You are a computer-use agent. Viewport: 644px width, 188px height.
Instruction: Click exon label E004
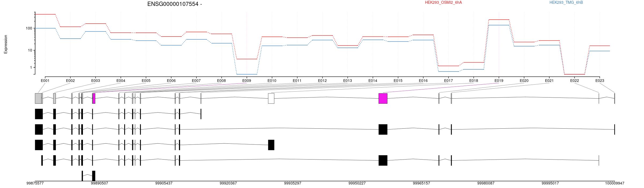click(121, 81)
